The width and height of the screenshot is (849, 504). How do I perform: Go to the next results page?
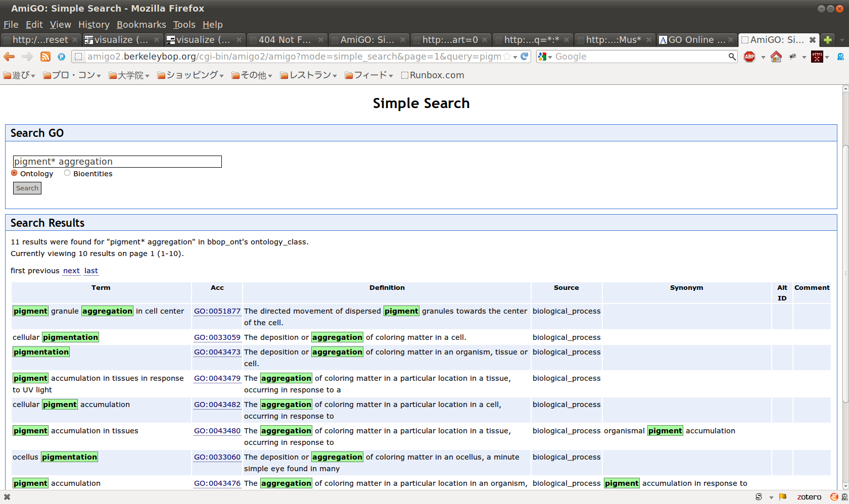point(71,271)
